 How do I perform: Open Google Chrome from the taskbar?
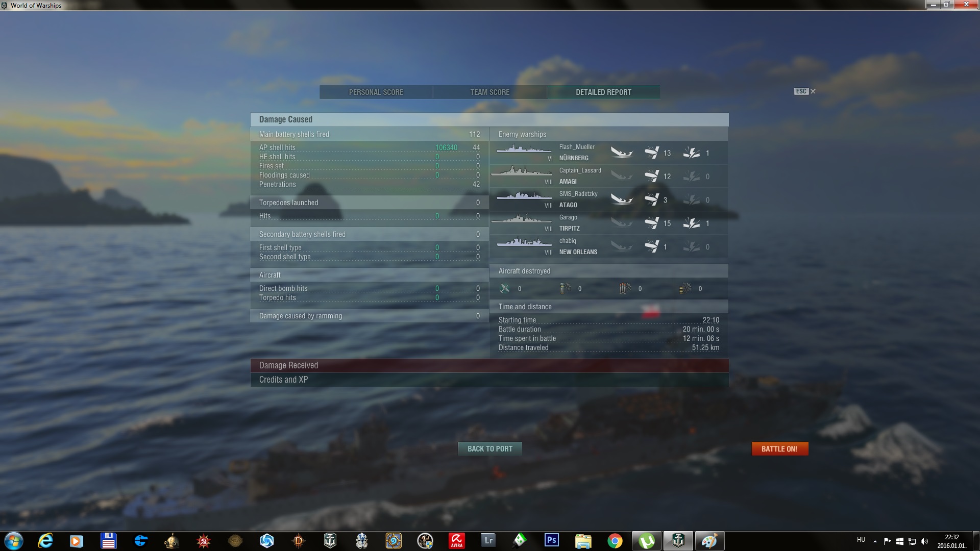pos(615,541)
